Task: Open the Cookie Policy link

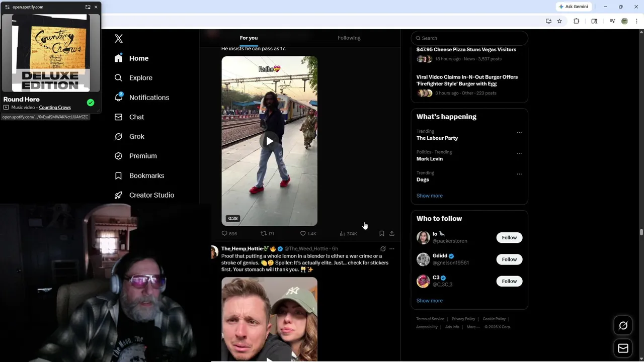Action: click(494, 319)
